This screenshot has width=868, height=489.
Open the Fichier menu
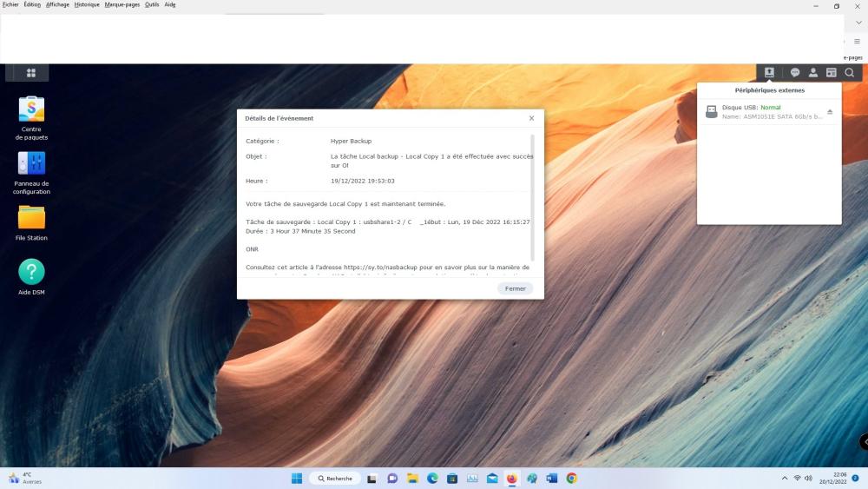pyautogui.click(x=10, y=4)
